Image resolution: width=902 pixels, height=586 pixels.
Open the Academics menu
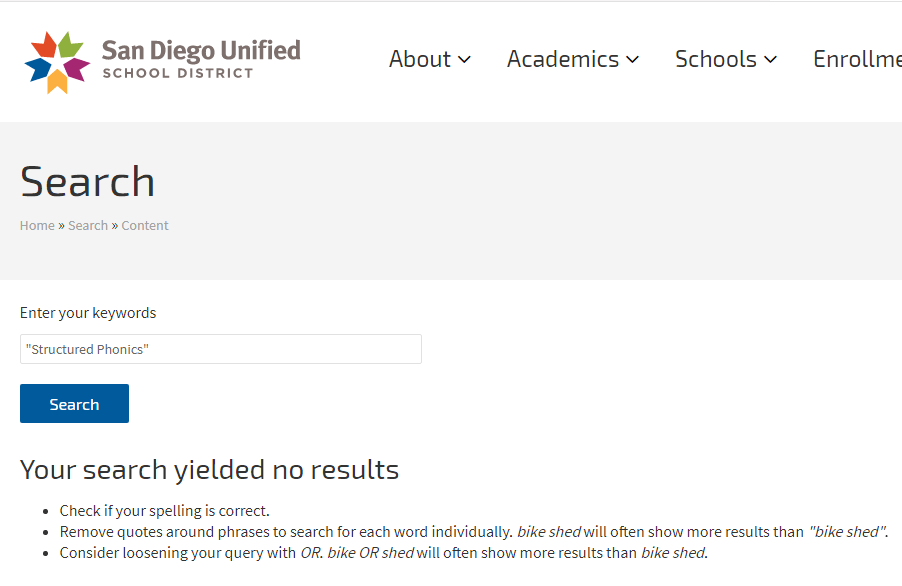(x=563, y=59)
